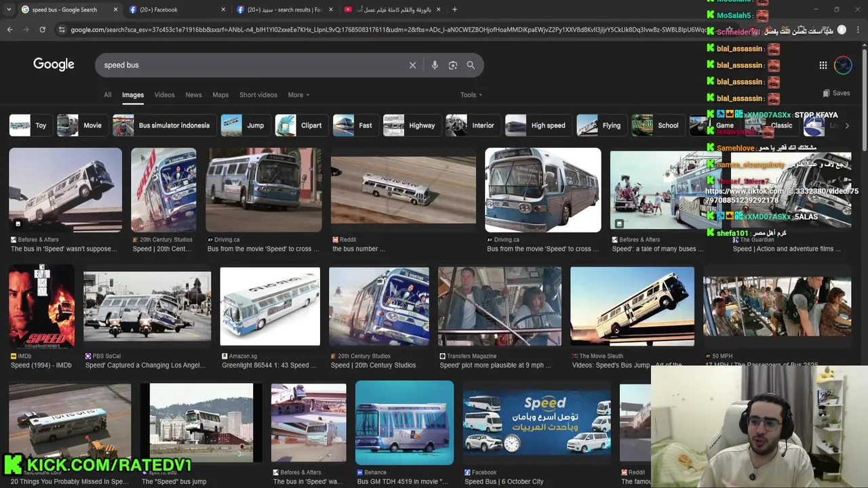Filter images by the High speed chip

click(538, 125)
